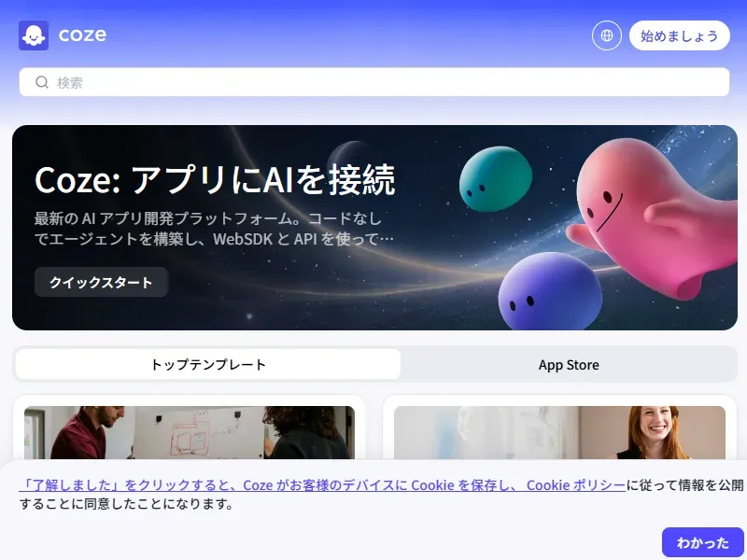The height and width of the screenshot is (560, 747).
Task: Open the globe language selector icon
Action: pos(606,35)
